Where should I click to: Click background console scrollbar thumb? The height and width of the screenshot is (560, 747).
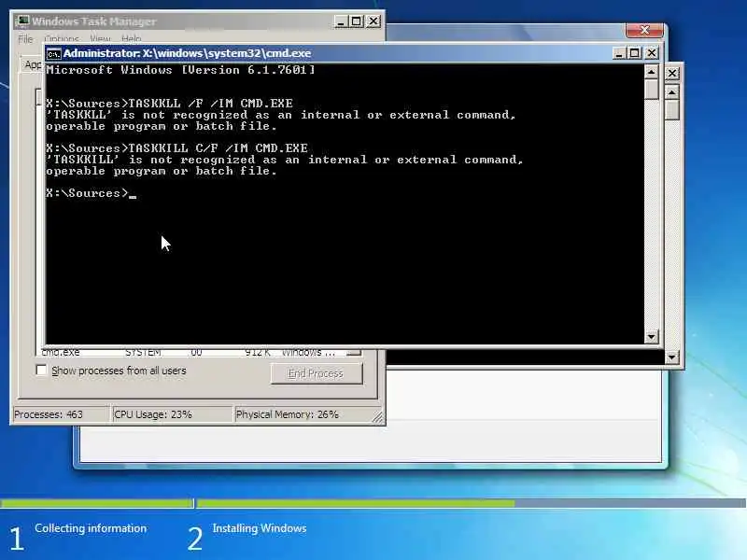[671, 109]
